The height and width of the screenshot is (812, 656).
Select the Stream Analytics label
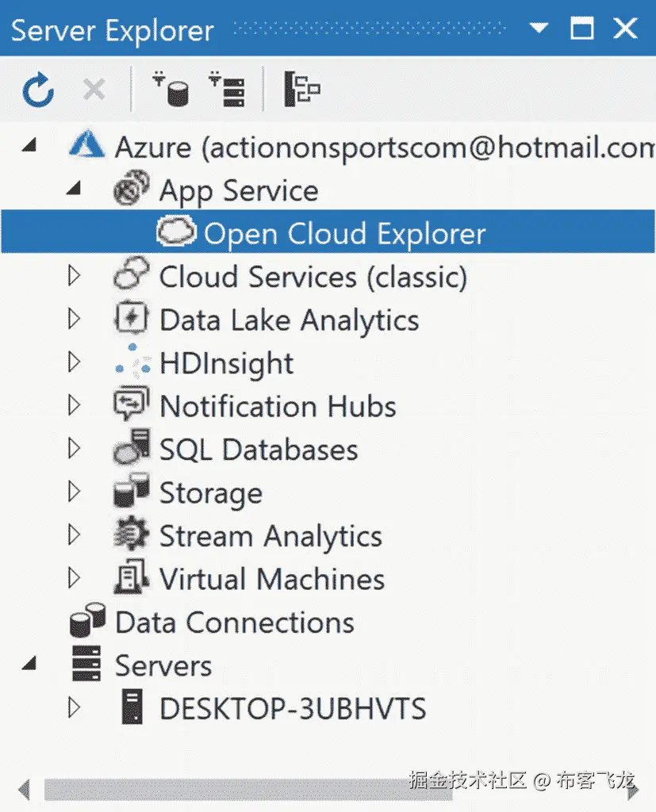coord(270,537)
